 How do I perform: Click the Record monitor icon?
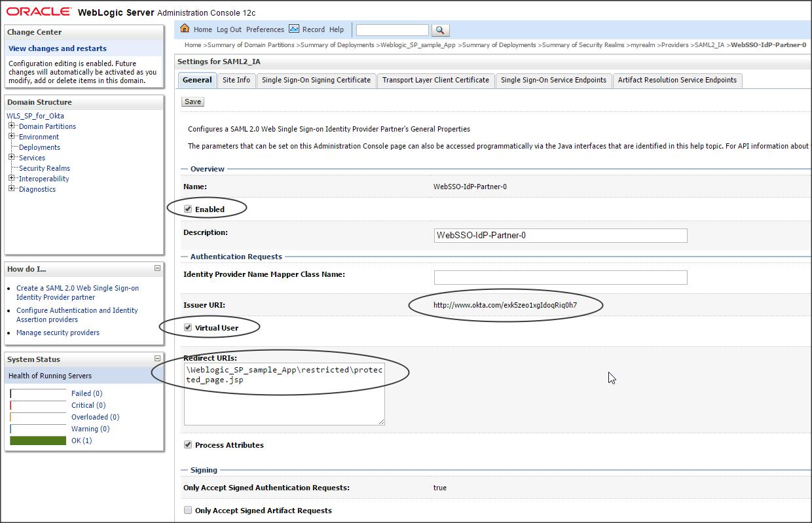(294, 29)
